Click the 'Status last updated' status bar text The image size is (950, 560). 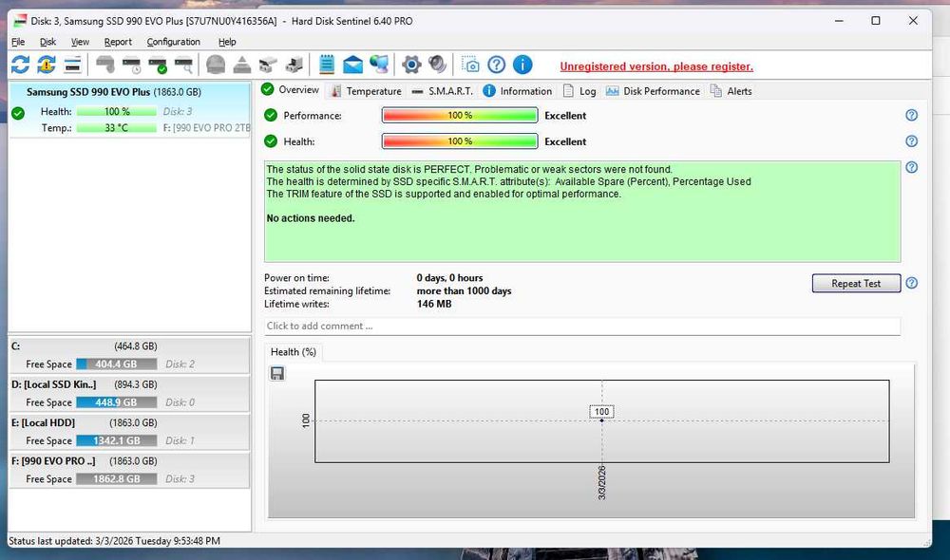point(115,541)
